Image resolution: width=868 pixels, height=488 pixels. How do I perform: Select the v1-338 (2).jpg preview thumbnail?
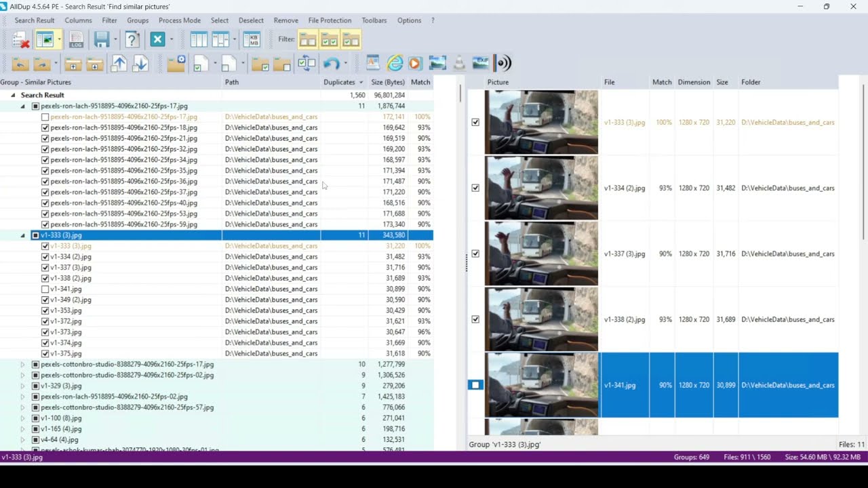(x=541, y=319)
